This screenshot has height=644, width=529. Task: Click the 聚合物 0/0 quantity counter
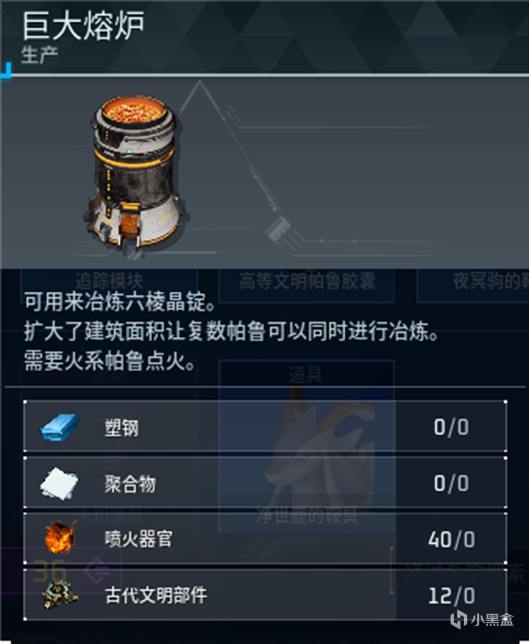coord(451,483)
